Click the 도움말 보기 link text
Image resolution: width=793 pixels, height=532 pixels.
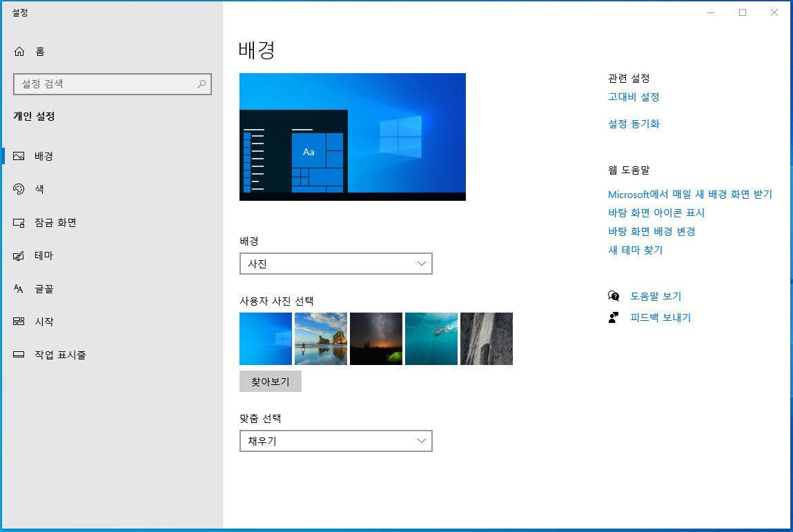tap(656, 296)
